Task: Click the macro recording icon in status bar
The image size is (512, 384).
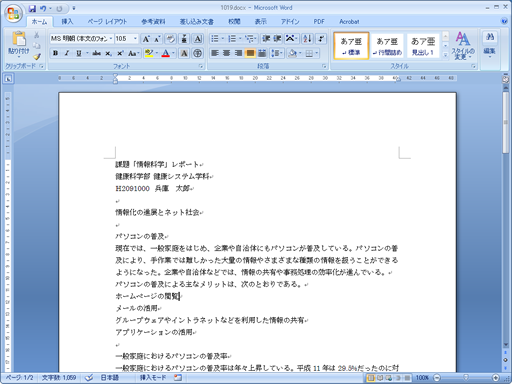Action: (178, 378)
